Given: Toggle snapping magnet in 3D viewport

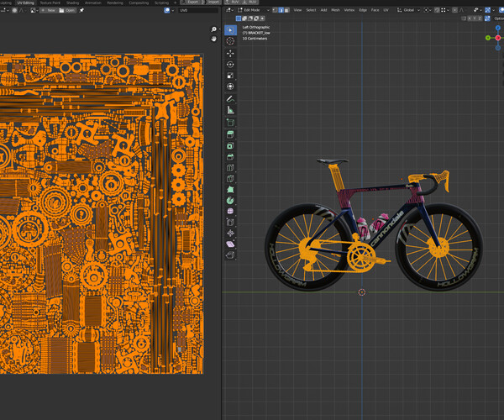Looking at the screenshot, I should coord(437,10).
